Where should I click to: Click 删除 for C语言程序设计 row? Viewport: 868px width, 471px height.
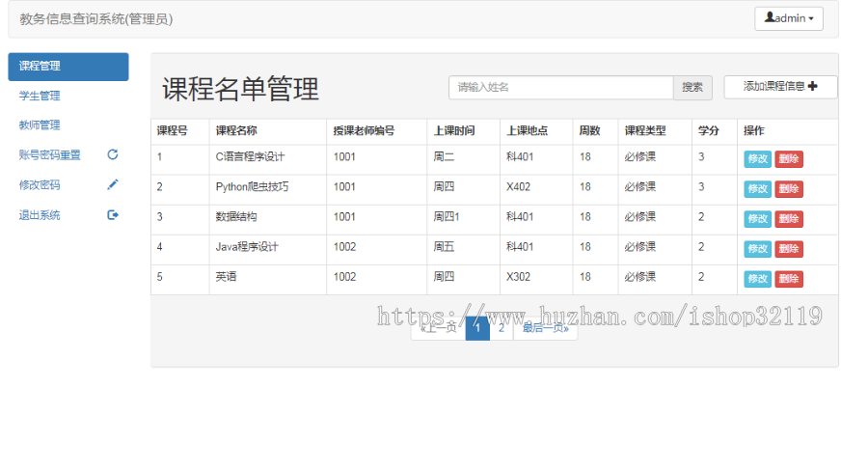click(x=788, y=159)
